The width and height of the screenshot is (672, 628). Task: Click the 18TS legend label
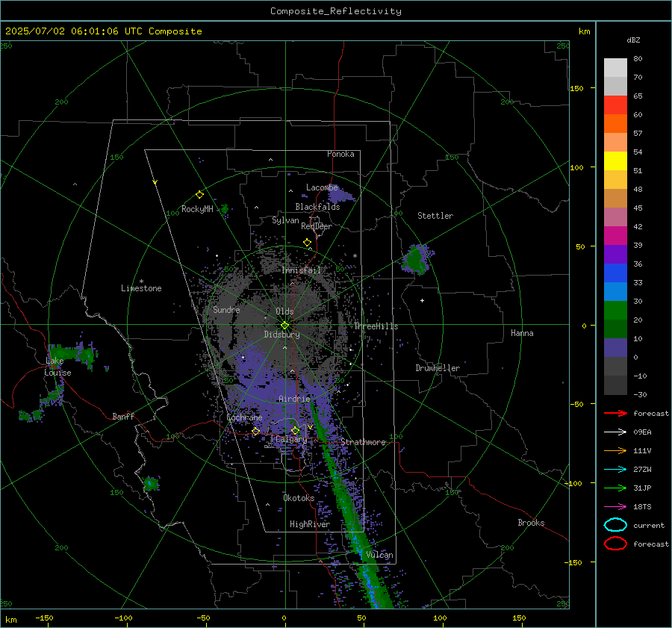[x=642, y=507]
